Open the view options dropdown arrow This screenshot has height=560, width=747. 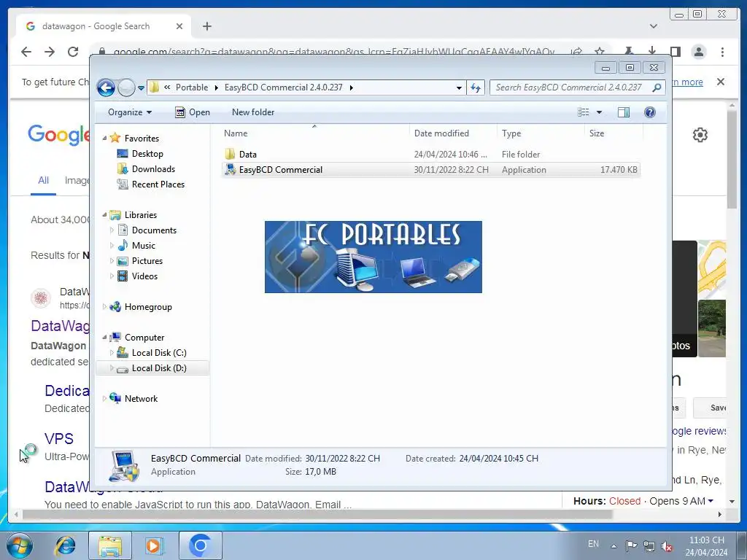click(600, 112)
